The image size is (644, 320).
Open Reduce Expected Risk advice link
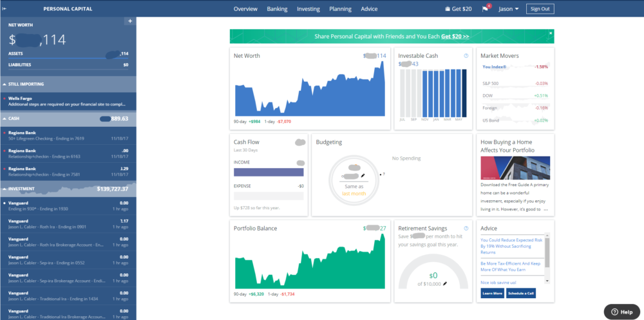(x=511, y=246)
